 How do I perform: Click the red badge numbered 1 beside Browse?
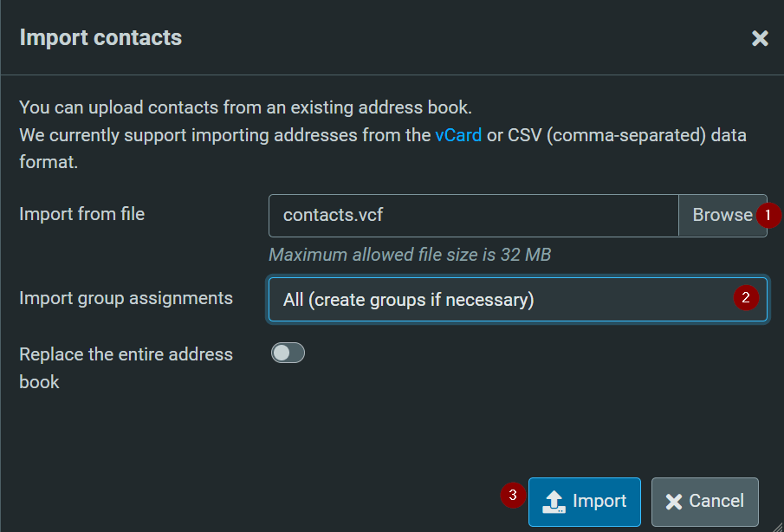point(768,216)
